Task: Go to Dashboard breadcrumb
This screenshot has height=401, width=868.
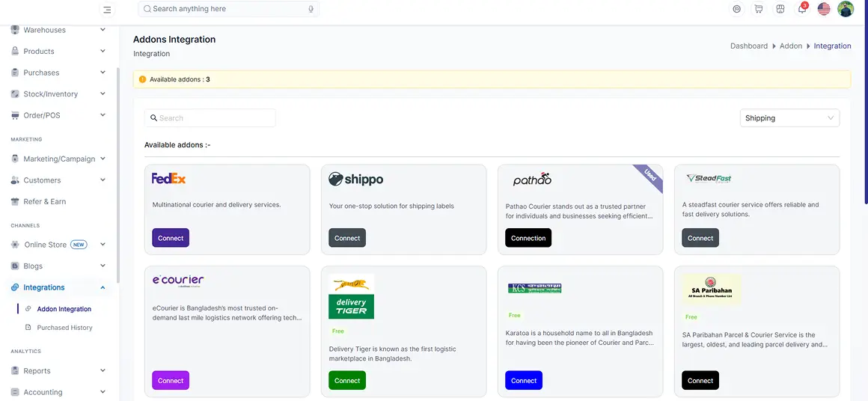Action: coord(749,46)
